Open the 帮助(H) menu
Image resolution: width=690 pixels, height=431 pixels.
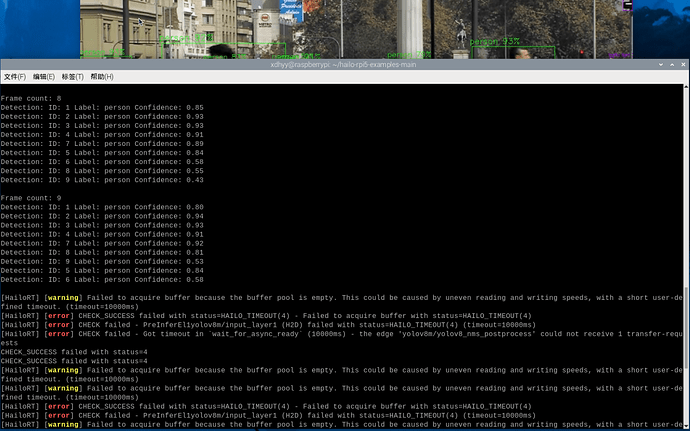click(102, 77)
